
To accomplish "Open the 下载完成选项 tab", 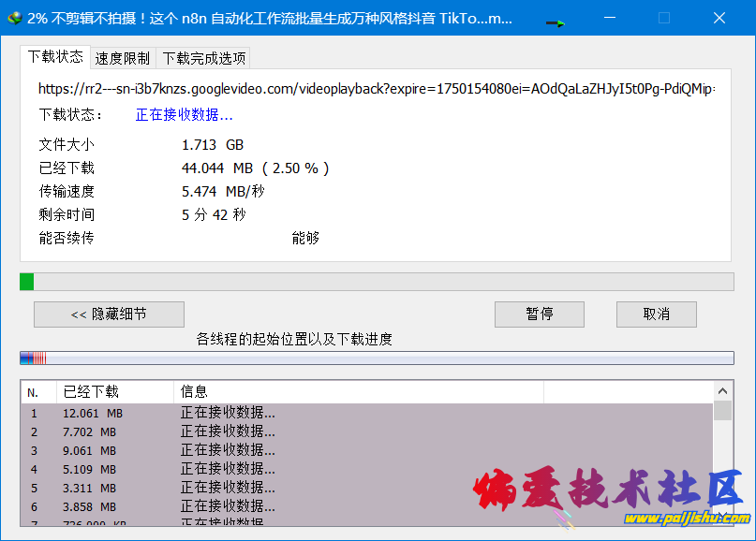I will tap(204, 58).
